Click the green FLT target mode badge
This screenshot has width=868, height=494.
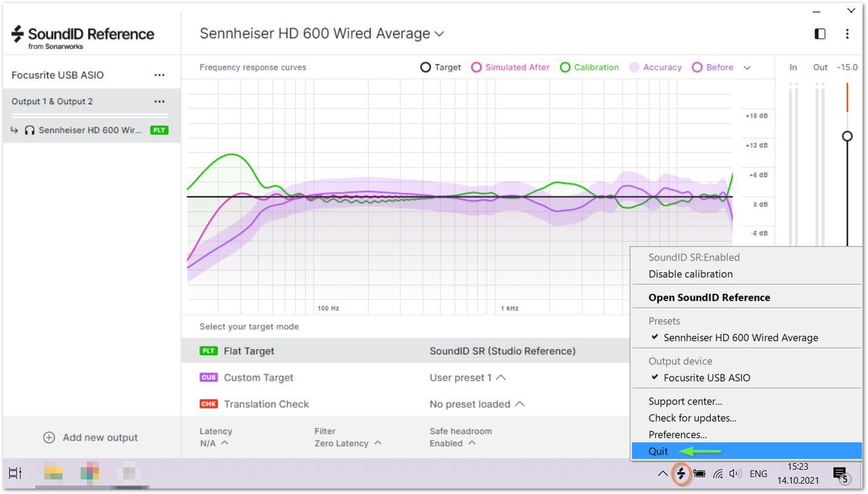point(209,351)
